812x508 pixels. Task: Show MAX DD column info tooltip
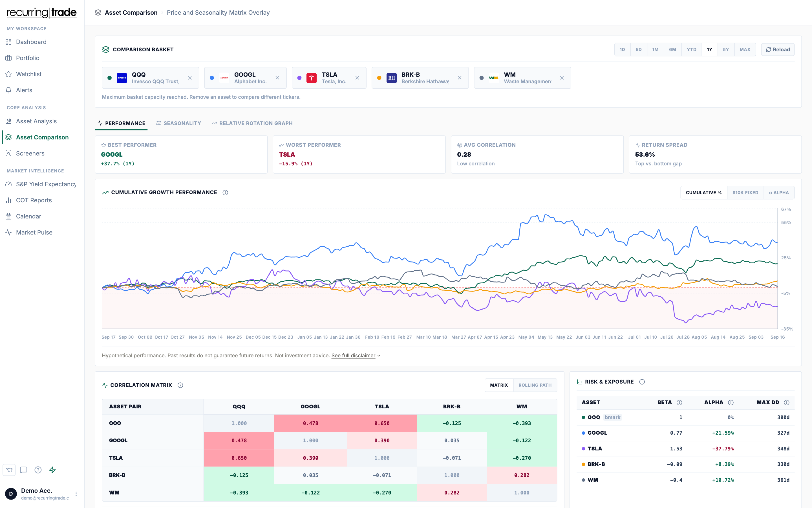pyautogui.click(x=787, y=402)
